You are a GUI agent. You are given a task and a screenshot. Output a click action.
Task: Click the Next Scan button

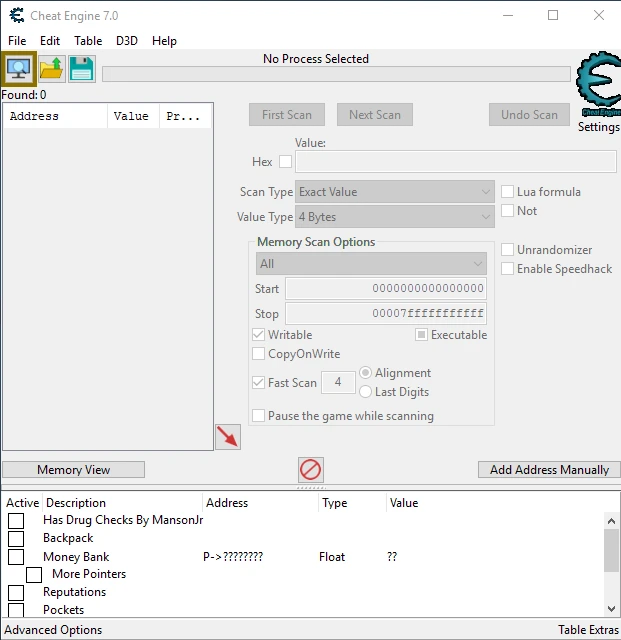(375, 115)
